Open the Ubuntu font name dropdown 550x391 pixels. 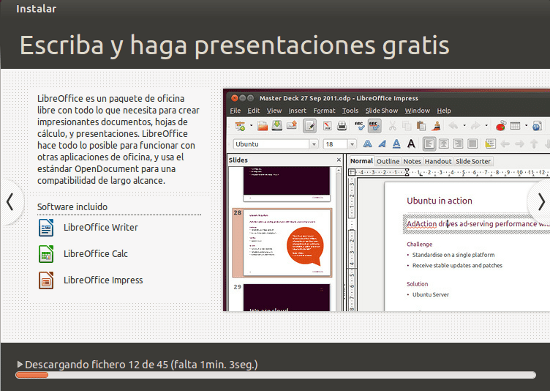click(314, 144)
